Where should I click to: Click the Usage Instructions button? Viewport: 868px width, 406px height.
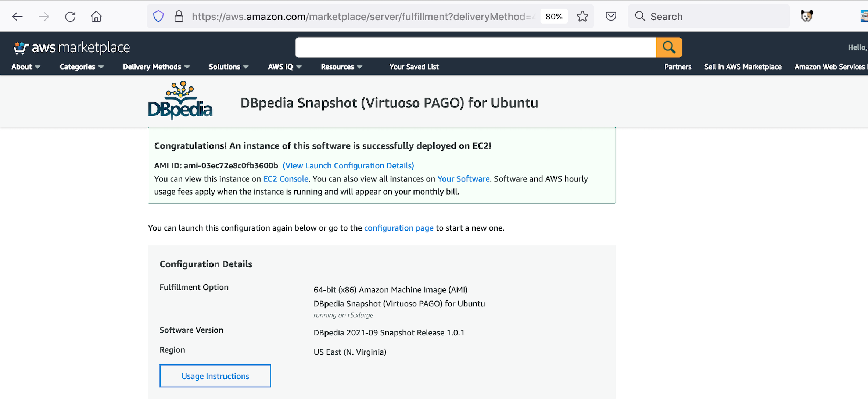(215, 376)
